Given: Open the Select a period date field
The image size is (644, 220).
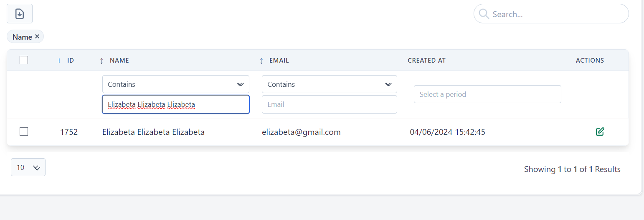Looking at the screenshot, I should tap(487, 94).
